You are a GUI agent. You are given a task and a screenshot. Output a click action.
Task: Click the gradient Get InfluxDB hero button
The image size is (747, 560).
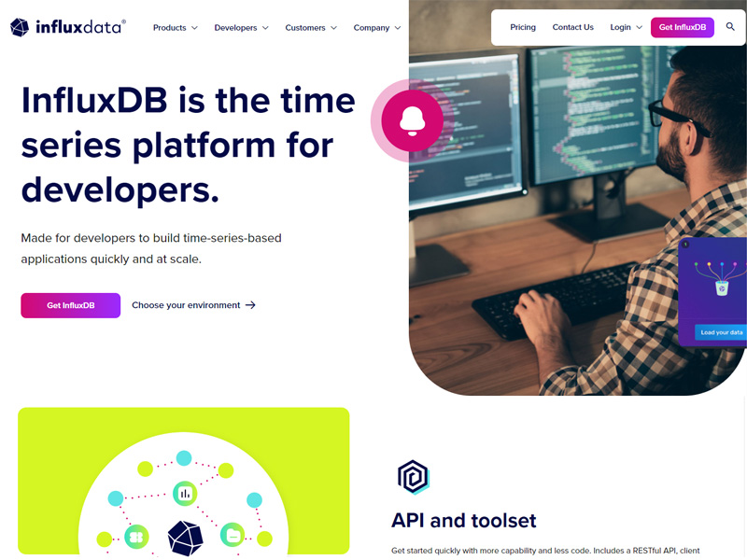[x=70, y=305]
